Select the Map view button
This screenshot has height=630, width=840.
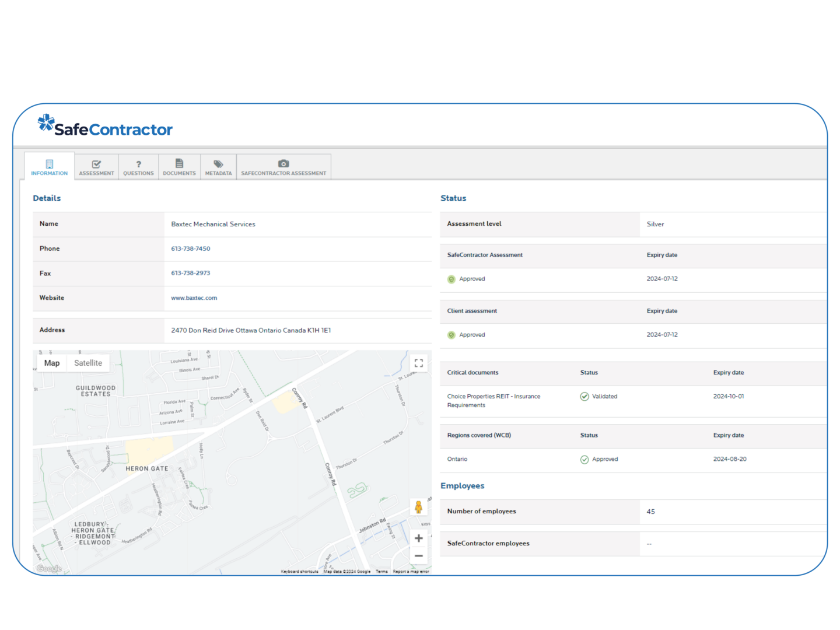52,363
